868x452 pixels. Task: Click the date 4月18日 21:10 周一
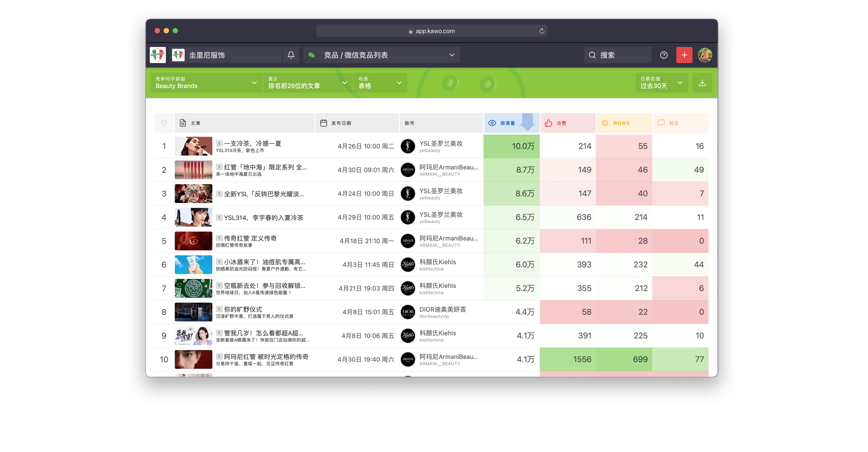pos(367,241)
